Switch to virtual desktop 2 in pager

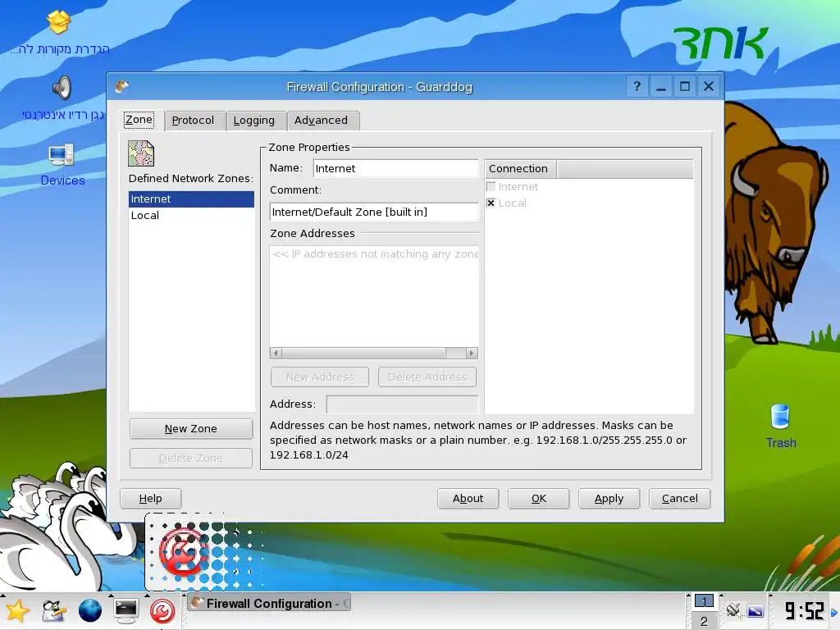[703, 621]
